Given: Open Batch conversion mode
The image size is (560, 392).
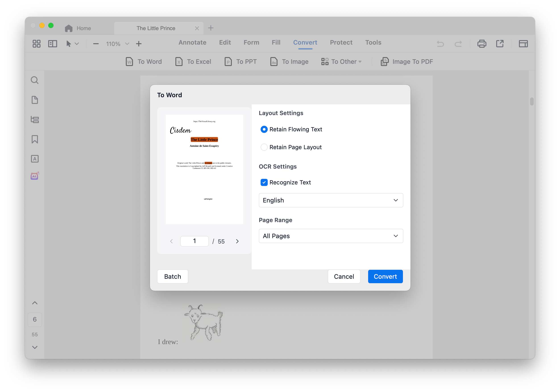Looking at the screenshot, I should point(172,276).
